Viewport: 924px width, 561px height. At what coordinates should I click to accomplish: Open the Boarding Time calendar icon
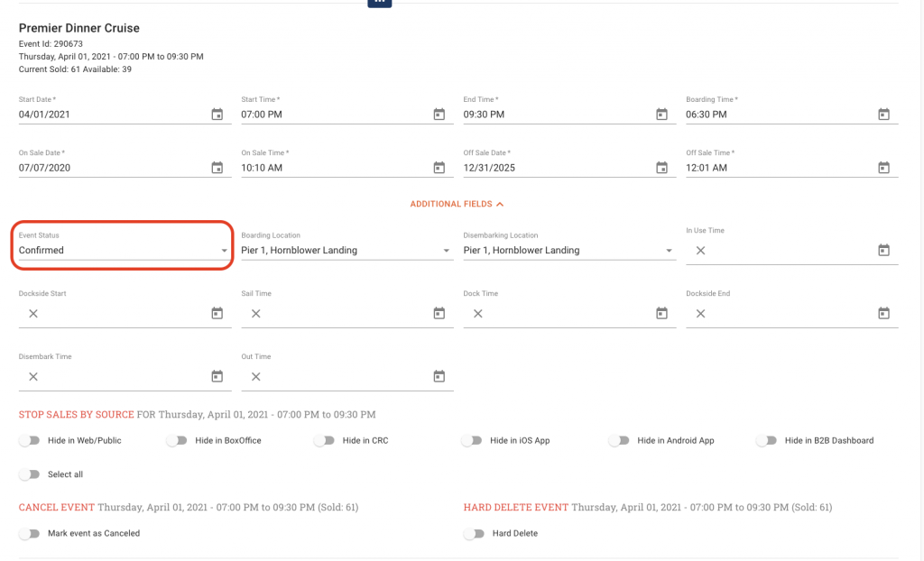[x=883, y=114]
